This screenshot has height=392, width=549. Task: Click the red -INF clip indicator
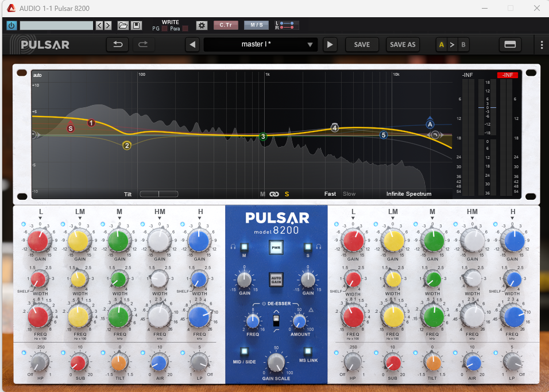(x=507, y=75)
